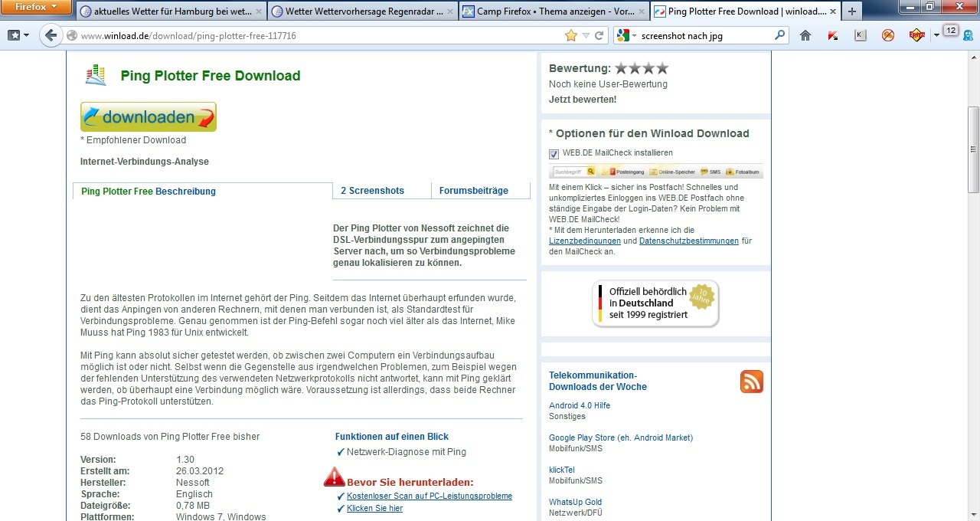Screen dimensions: 980x521
Task: Open the Klicken Sie hier link
Action: point(374,508)
